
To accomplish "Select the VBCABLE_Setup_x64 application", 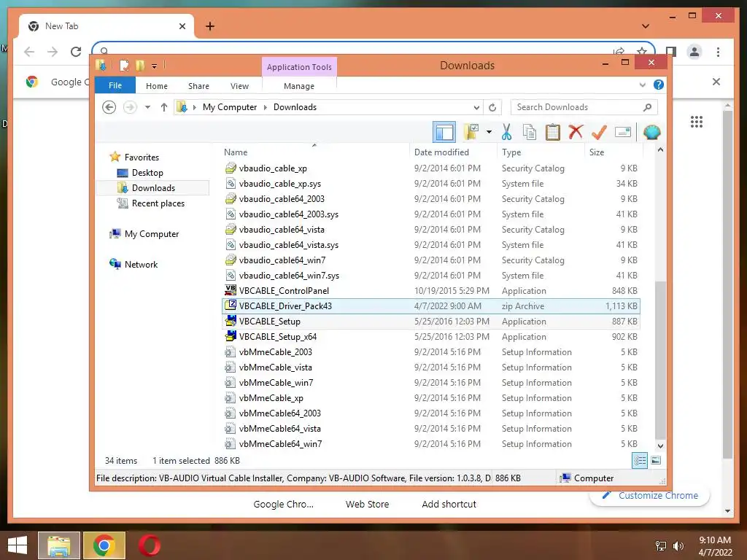I will coord(431,337).
